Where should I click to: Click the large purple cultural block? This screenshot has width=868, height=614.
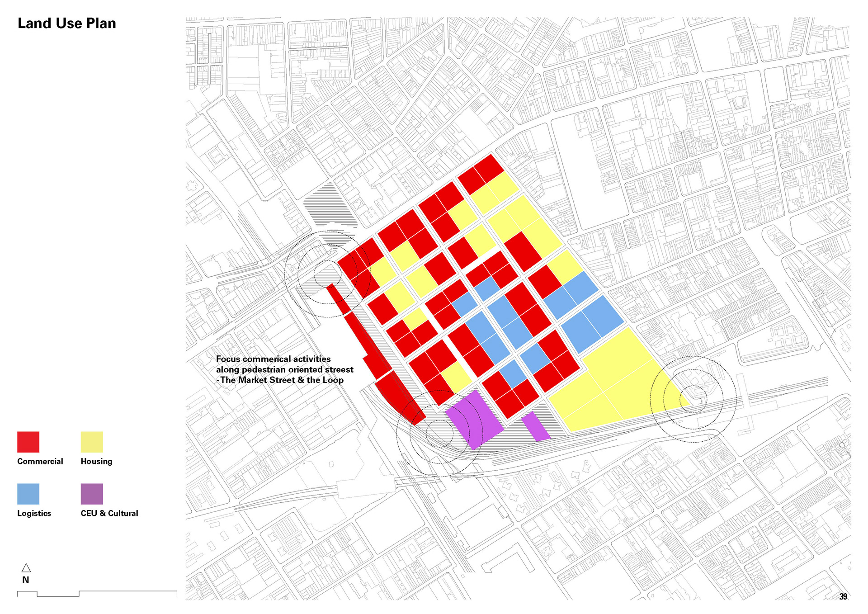click(x=474, y=420)
